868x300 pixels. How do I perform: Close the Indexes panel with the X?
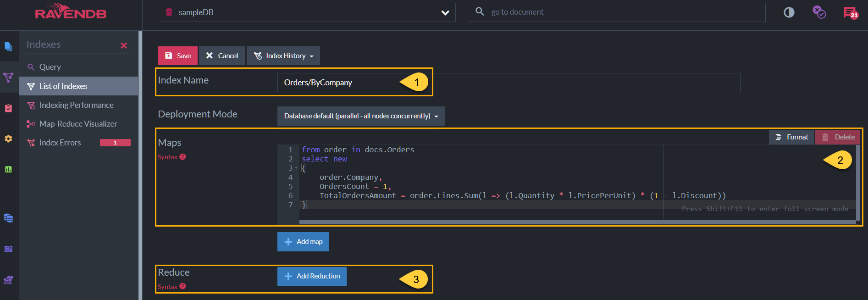124,45
